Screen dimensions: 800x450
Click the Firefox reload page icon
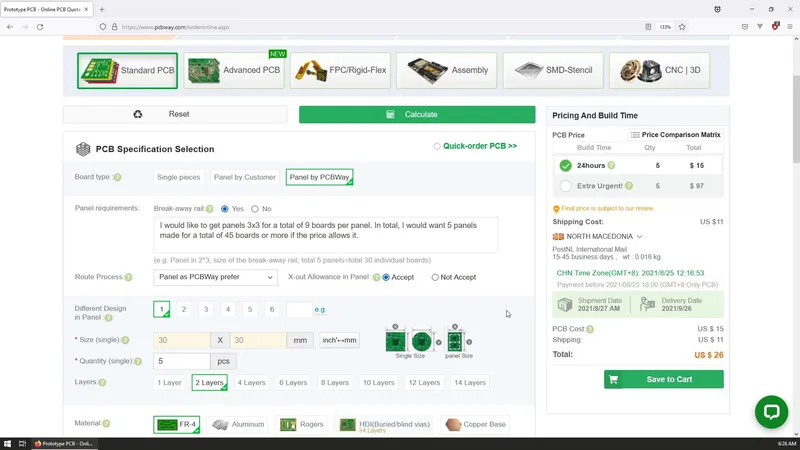tap(40, 27)
